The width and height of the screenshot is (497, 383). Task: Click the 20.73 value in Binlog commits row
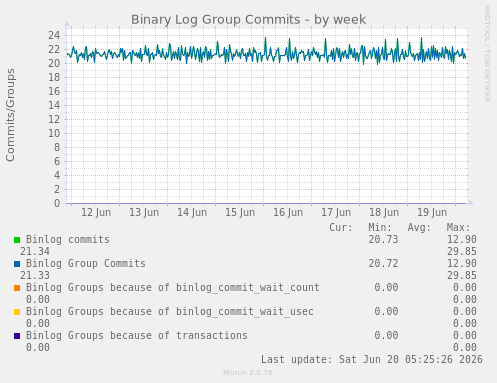(383, 240)
